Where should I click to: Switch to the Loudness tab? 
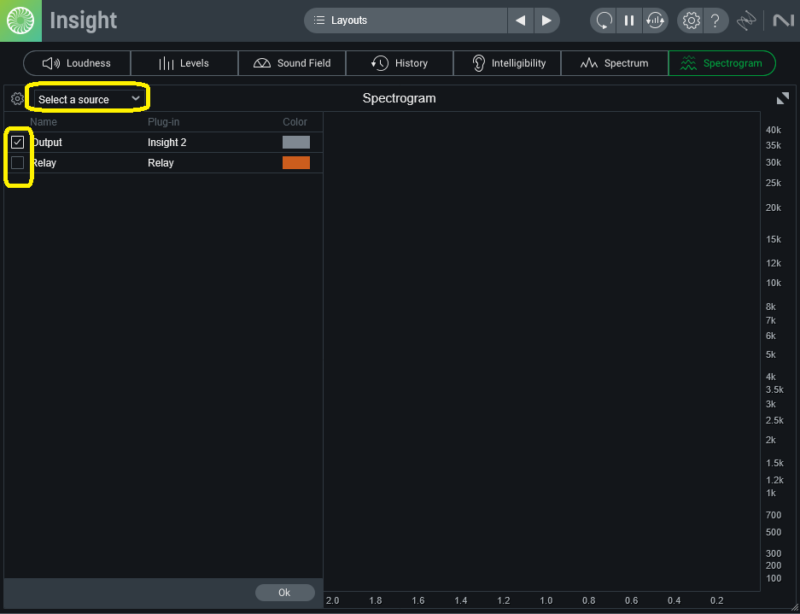77,63
